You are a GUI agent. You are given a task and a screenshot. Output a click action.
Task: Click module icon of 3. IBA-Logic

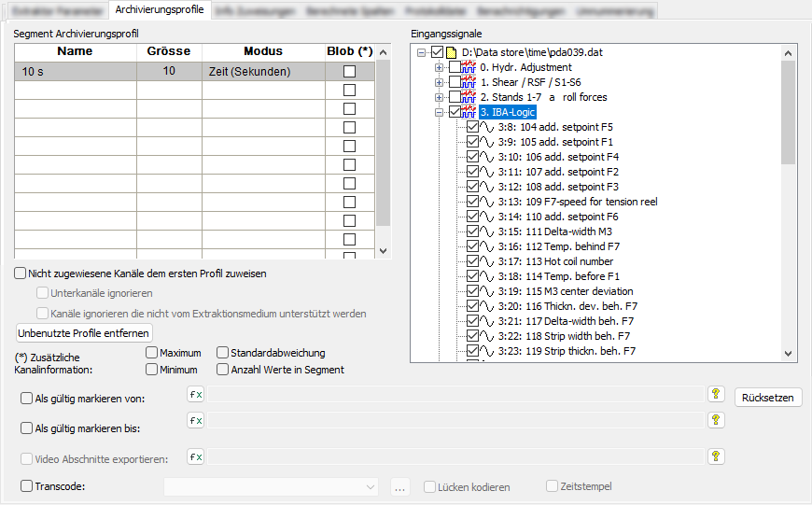tap(469, 112)
